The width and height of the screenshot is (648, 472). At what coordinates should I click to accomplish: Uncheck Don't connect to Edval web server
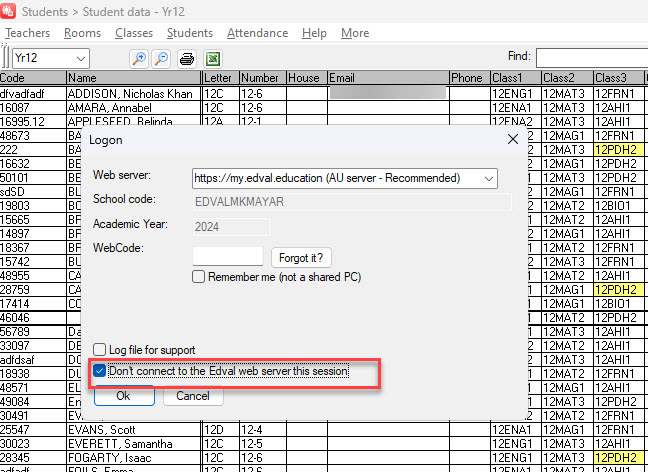click(99, 371)
